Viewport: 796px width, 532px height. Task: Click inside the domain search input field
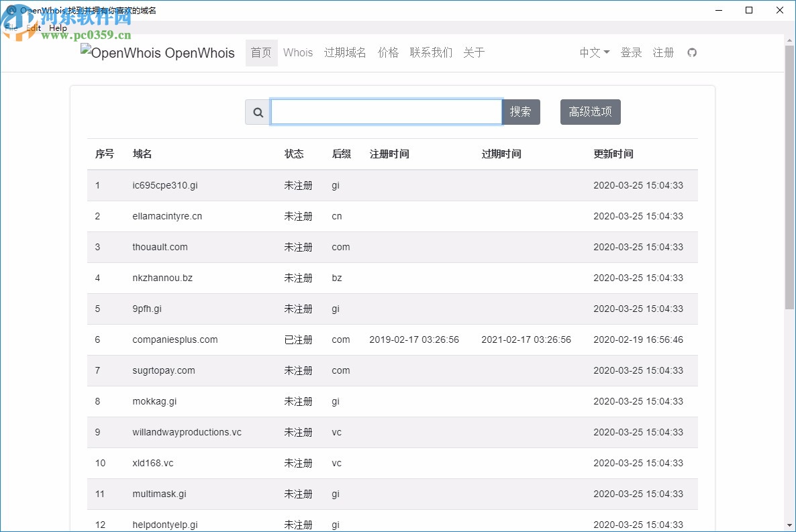pos(386,111)
